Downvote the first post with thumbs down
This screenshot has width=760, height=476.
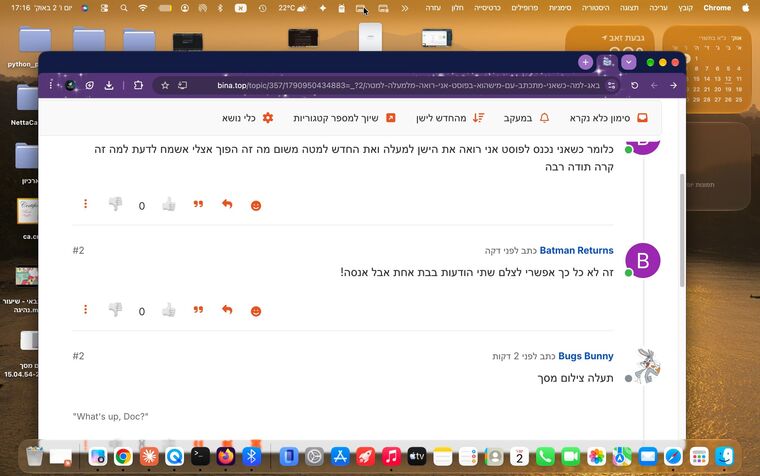coord(115,204)
